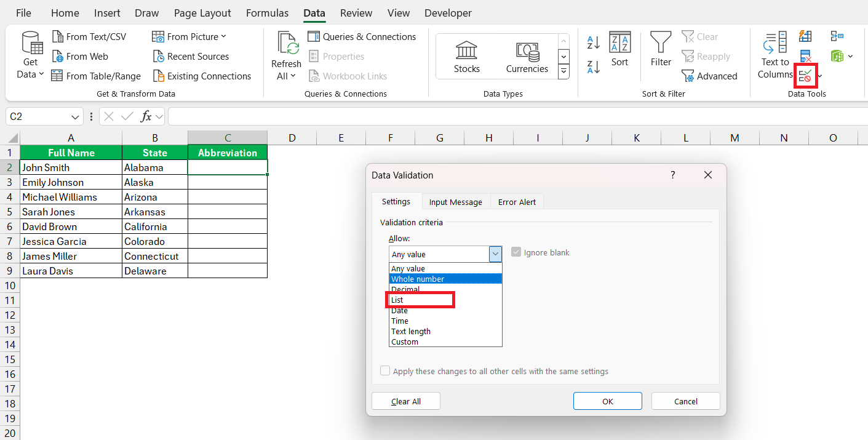The height and width of the screenshot is (440, 868).
Task: Switch to the Home ribbon tab
Action: [65, 13]
